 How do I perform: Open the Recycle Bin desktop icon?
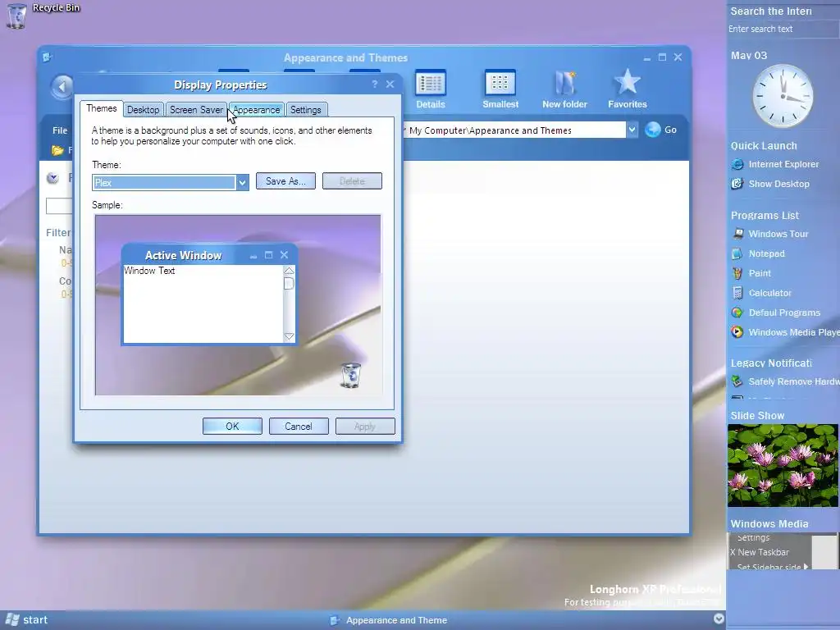[16, 15]
